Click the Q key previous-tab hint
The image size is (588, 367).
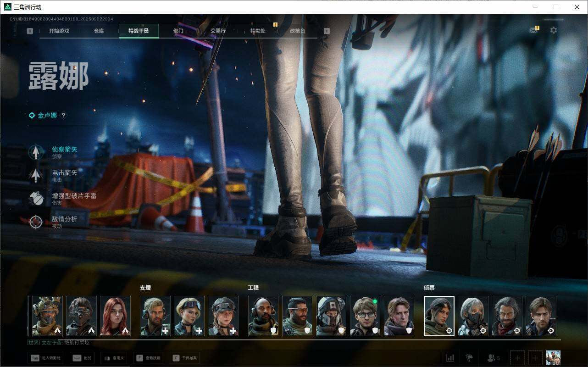(30, 31)
